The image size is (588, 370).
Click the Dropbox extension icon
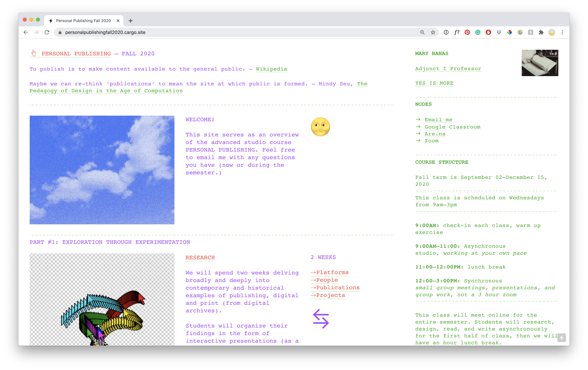(499, 32)
